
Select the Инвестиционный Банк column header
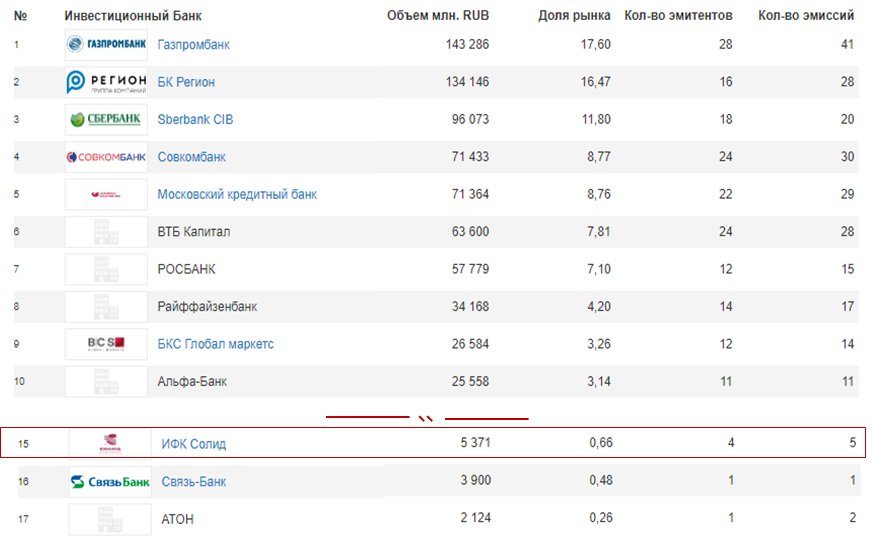(133, 16)
